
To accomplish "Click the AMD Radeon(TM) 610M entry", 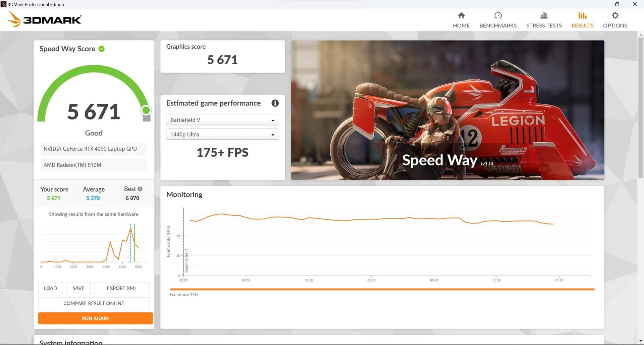I will tap(94, 165).
